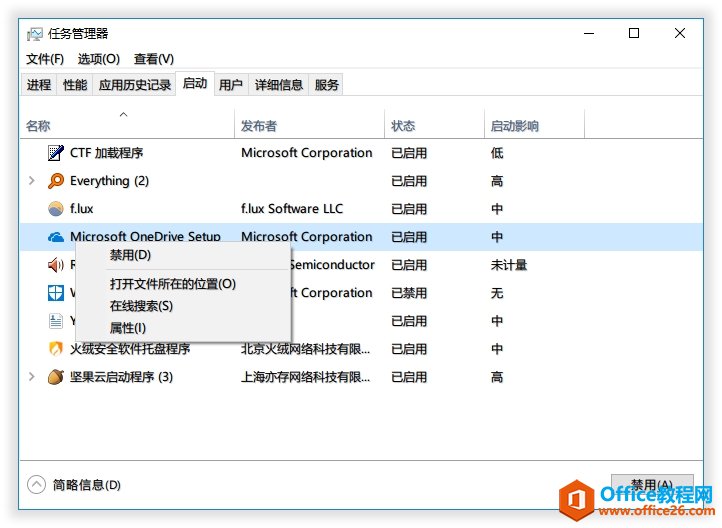722x528 pixels.
Task: Switch to the 性能 tab
Action: 75,85
